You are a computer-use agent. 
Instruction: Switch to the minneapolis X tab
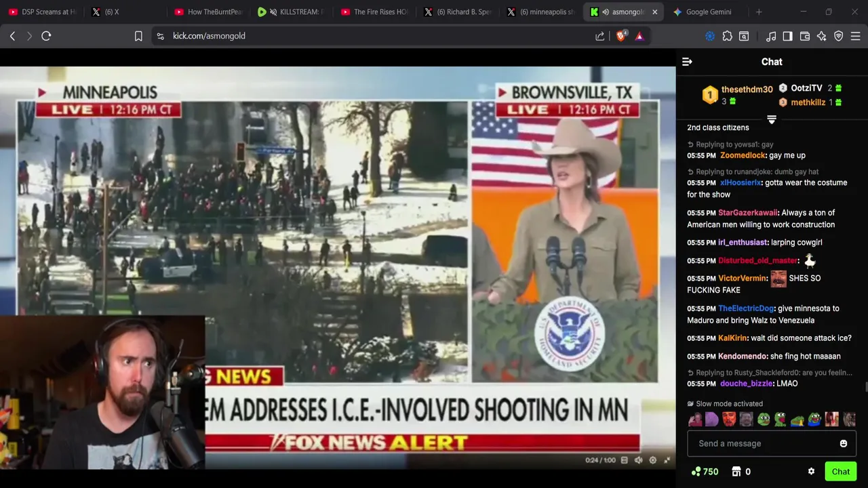540,12
